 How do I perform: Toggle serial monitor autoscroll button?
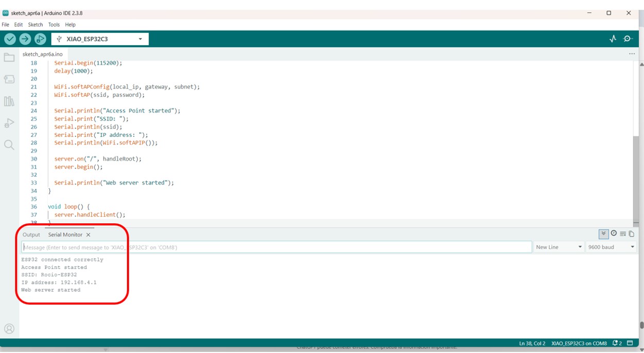[x=604, y=234]
